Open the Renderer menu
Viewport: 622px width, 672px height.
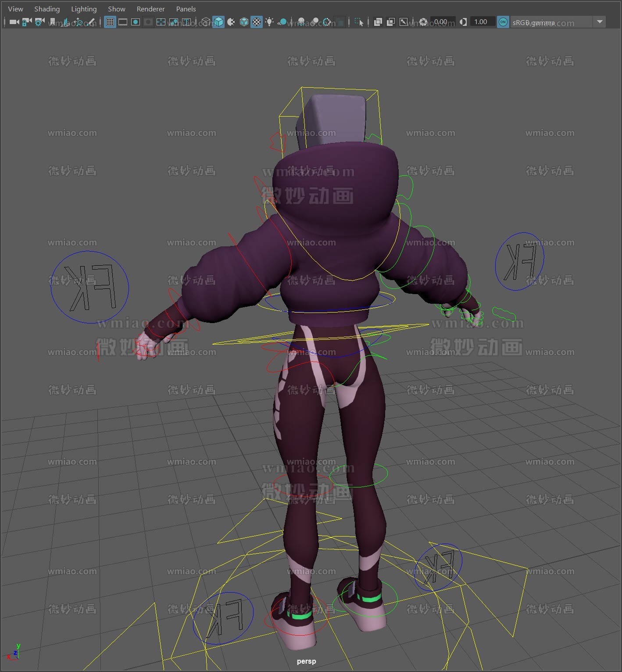(x=150, y=9)
